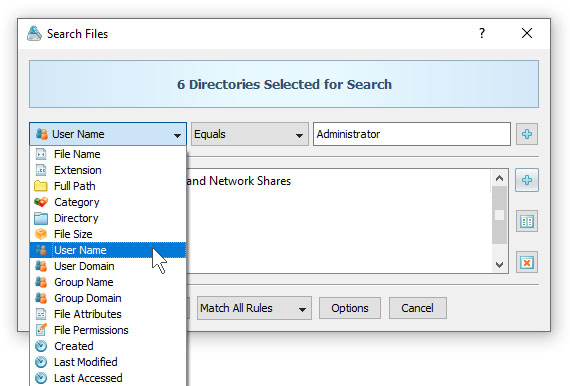Pick Full Path rule type
Viewport: 570px width, 386px height.
[108, 186]
